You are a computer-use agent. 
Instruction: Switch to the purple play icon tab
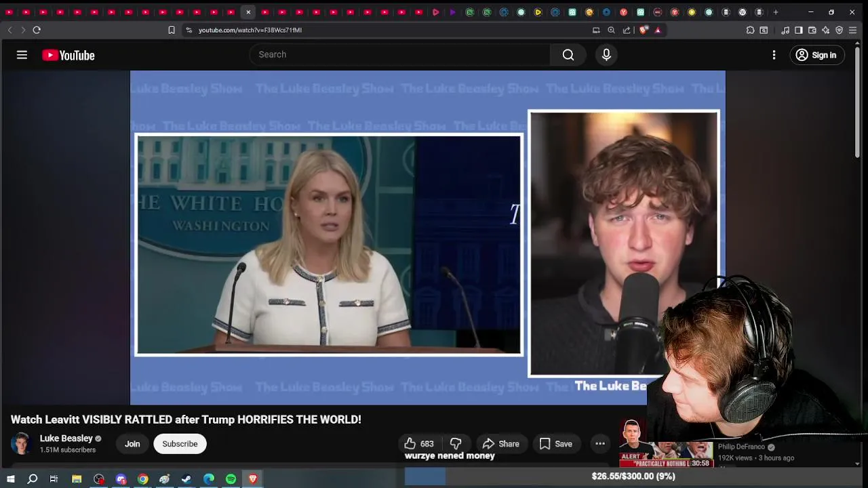[x=452, y=12]
